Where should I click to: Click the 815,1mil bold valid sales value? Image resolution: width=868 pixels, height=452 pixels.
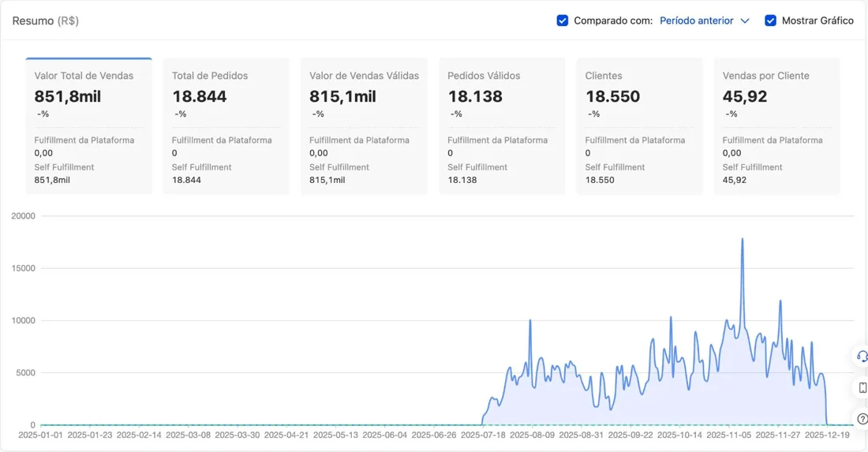tap(342, 96)
